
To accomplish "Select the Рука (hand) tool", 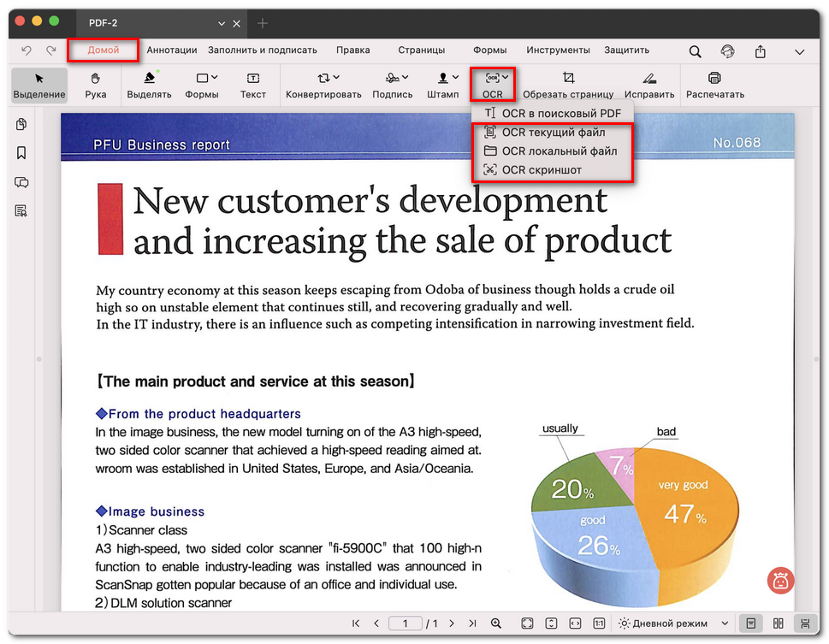I will (x=96, y=86).
